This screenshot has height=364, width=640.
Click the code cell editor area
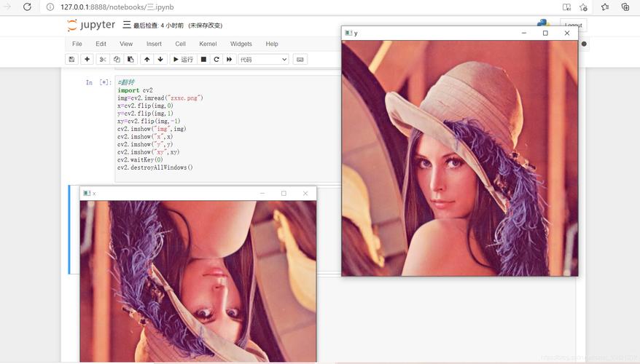click(x=227, y=128)
